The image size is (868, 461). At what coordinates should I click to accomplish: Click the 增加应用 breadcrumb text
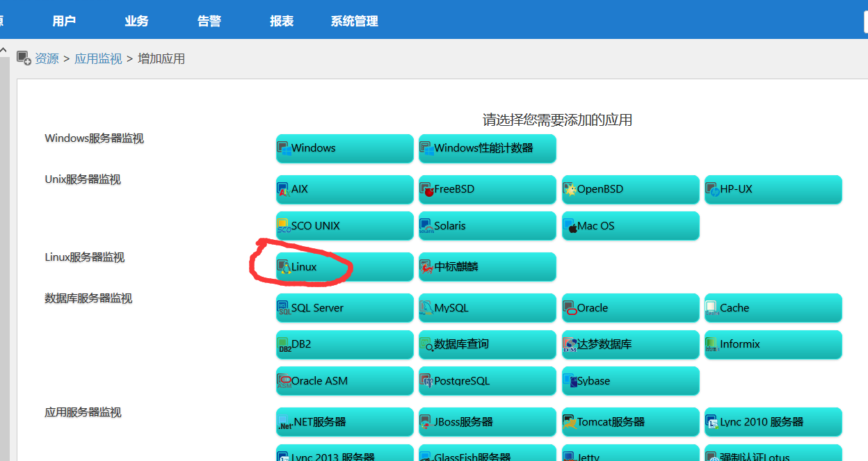pos(161,58)
